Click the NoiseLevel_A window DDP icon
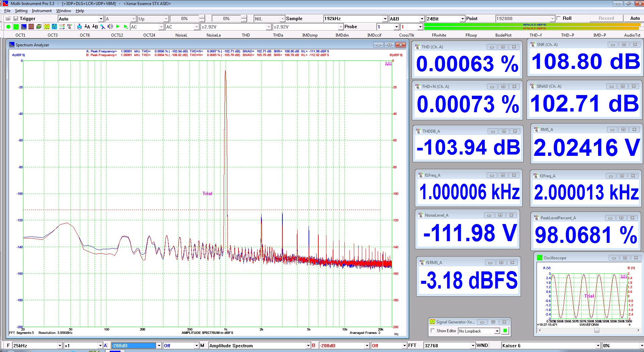Image resolution: width=644 pixels, height=352 pixels. pyautogui.click(x=421, y=215)
